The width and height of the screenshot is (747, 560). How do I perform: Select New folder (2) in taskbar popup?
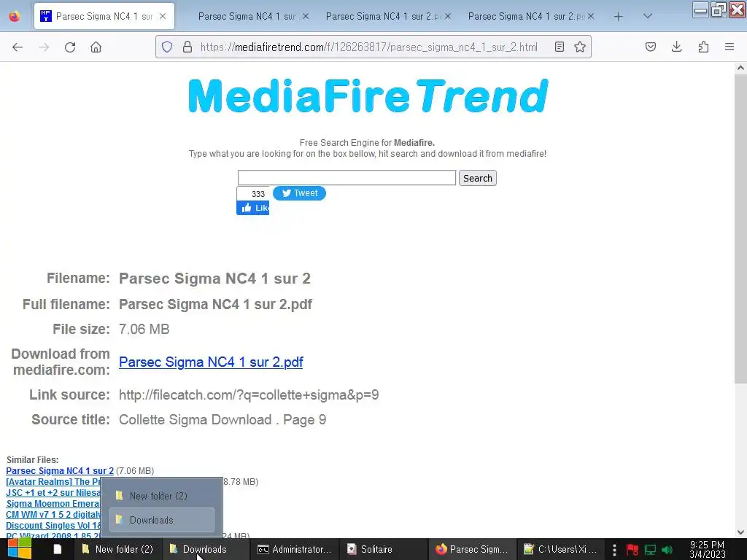pos(162,496)
